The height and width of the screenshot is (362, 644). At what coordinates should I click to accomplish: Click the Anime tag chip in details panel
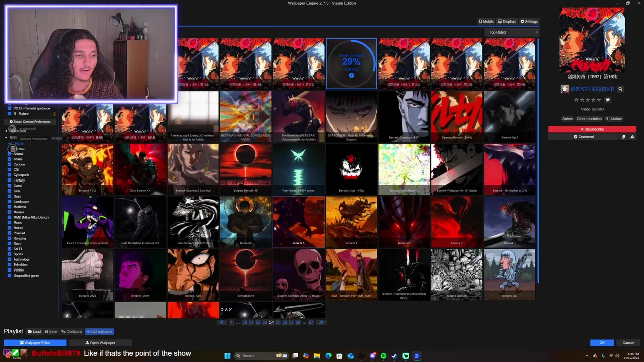567,119
